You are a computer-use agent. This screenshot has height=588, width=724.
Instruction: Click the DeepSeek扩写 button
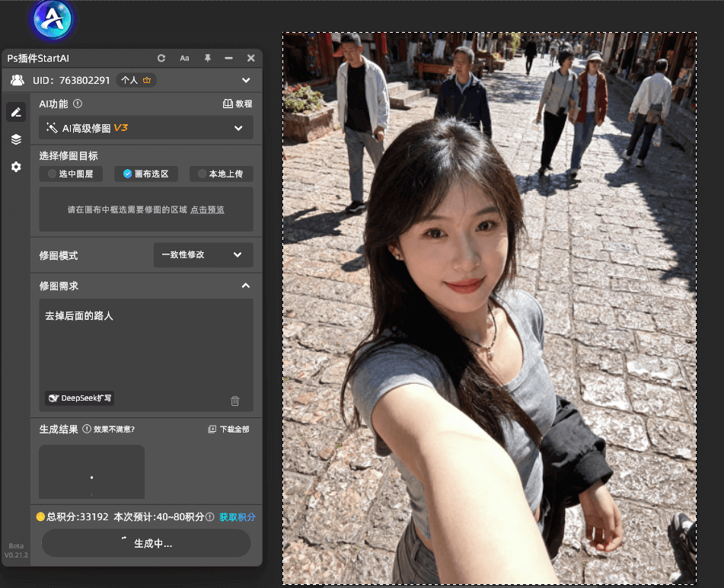point(80,398)
